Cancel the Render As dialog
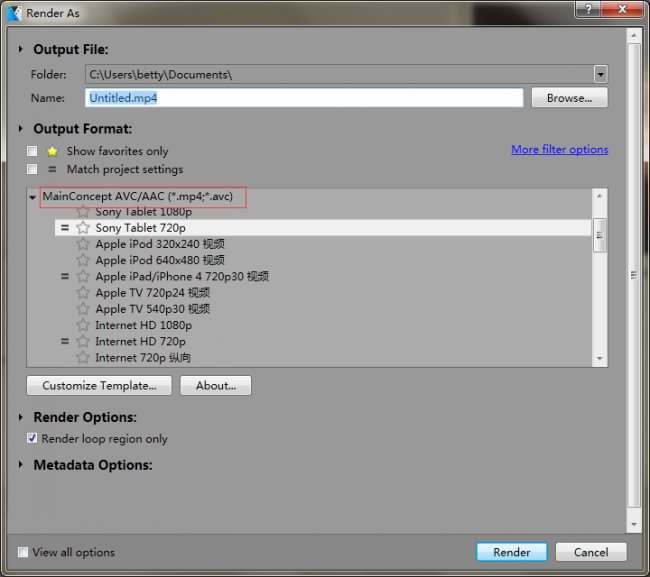Screen dimensions: 650x577 tap(591, 552)
